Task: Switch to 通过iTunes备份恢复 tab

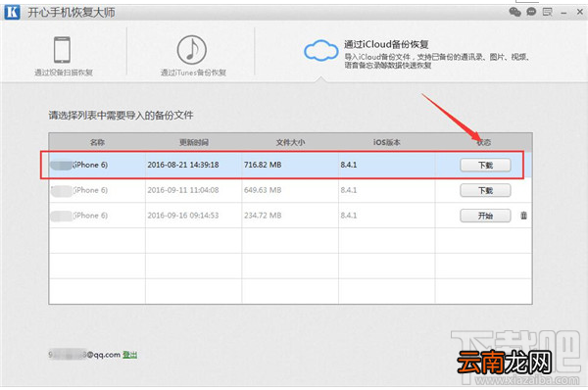Action: coord(193,56)
